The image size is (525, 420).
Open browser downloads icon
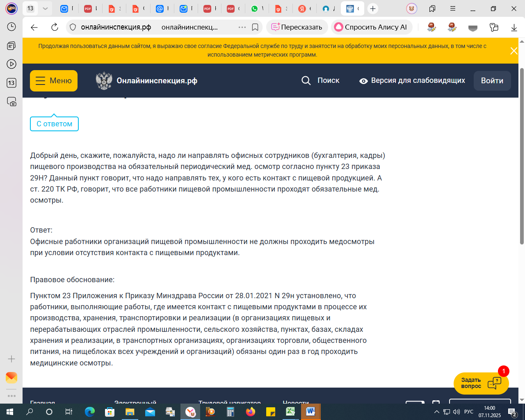point(514,27)
